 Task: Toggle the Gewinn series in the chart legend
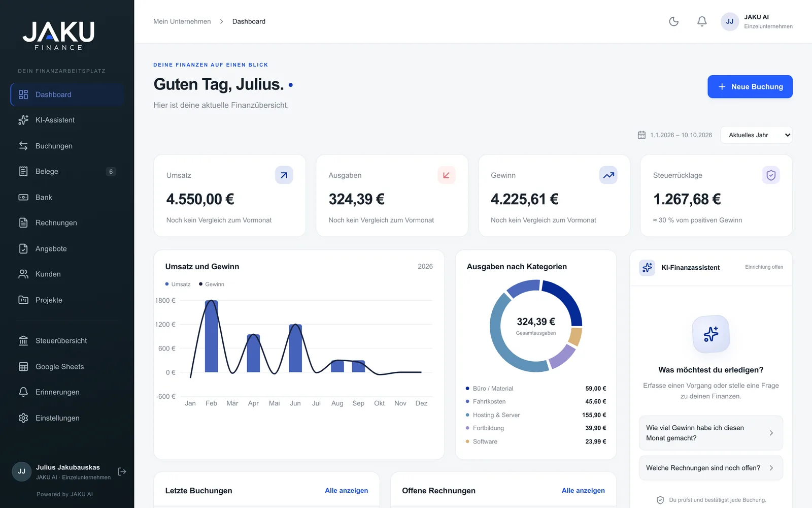[212, 284]
